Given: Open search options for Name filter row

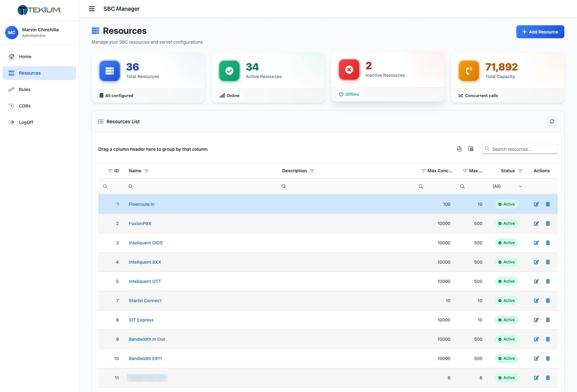Looking at the screenshot, I should 131,187.
